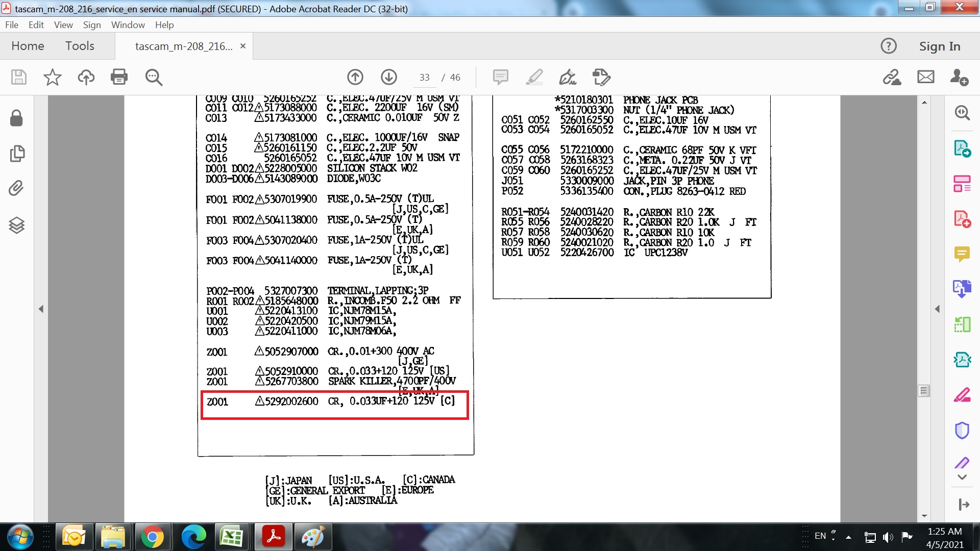Open the stamp/request signatures tool
Image resolution: width=980 pixels, height=551 pixels.
[601, 77]
